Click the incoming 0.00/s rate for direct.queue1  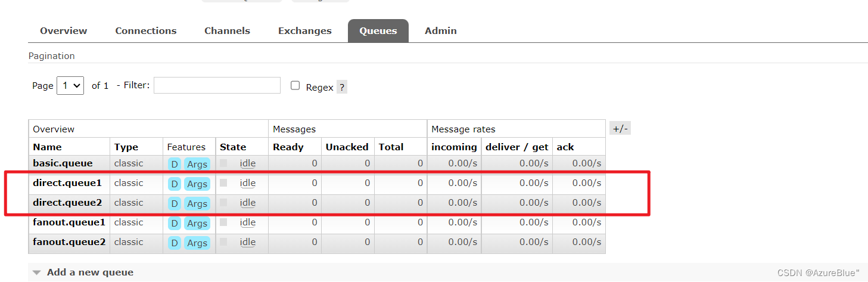[x=463, y=183]
